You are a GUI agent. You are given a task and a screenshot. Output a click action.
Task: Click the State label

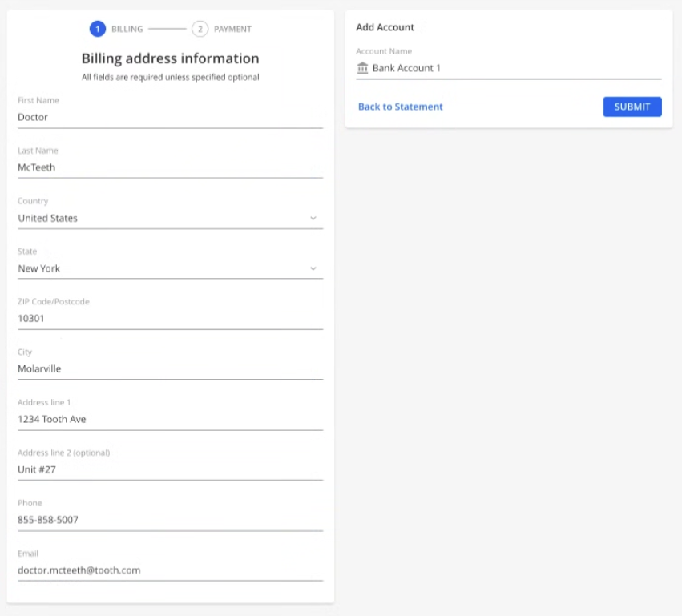[27, 252]
